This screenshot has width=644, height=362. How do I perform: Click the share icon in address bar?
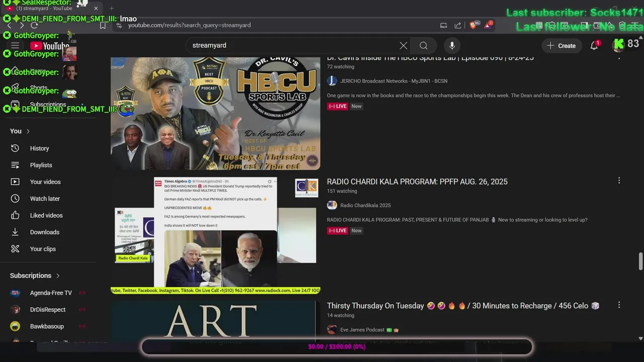pyautogui.click(x=458, y=25)
